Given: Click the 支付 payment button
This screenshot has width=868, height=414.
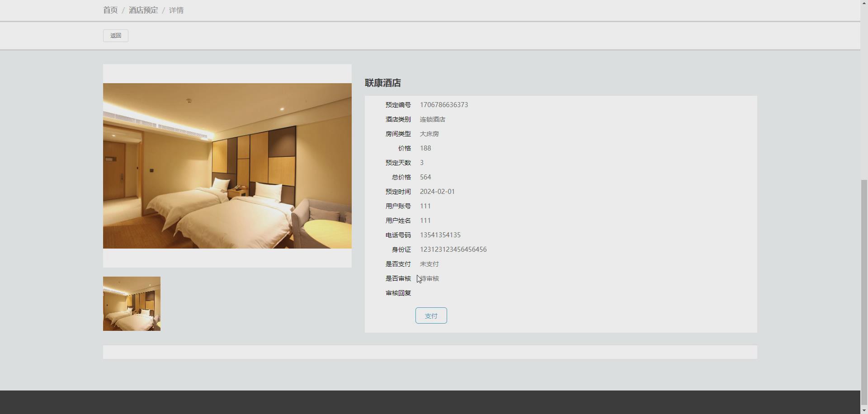Looking at the screenshot, I should click(430, 315).
